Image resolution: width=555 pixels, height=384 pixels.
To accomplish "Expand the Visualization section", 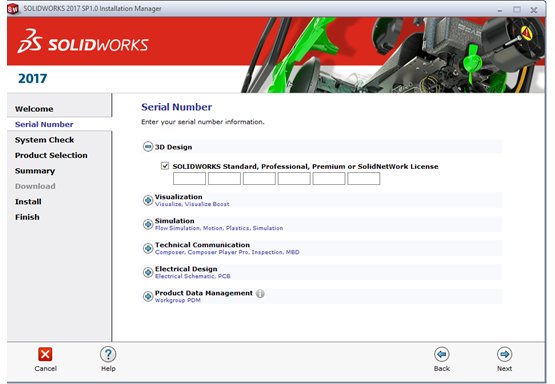I will pyautogui.click(x=148, y=200).
